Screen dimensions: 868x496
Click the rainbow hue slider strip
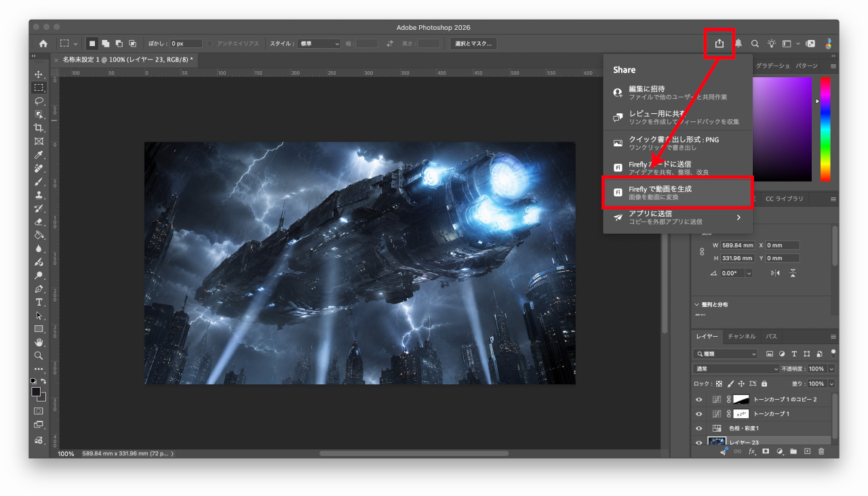[x=825, y=129]
